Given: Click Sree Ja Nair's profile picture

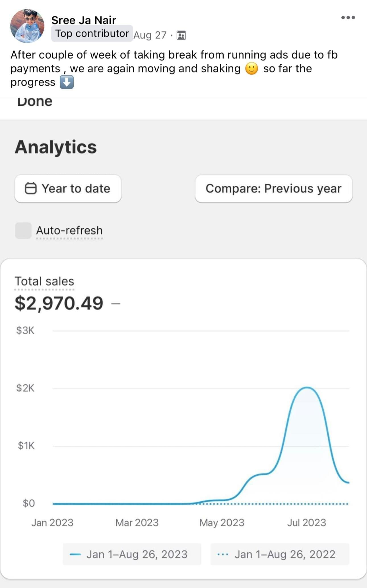Looking at the screenshot, I should 27,26.
